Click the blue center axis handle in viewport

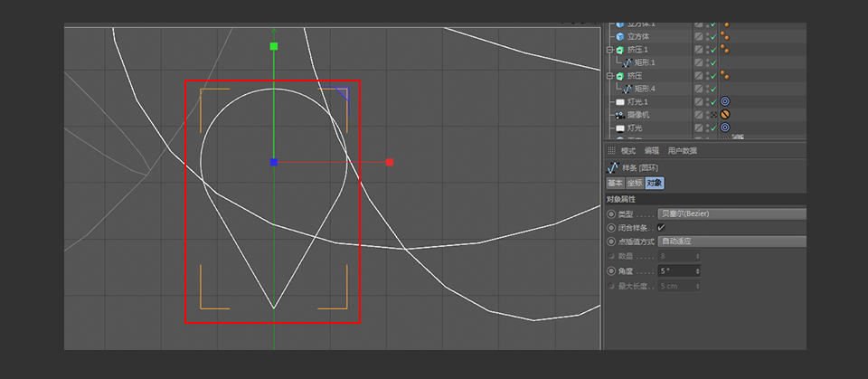(x=274, y=162)
